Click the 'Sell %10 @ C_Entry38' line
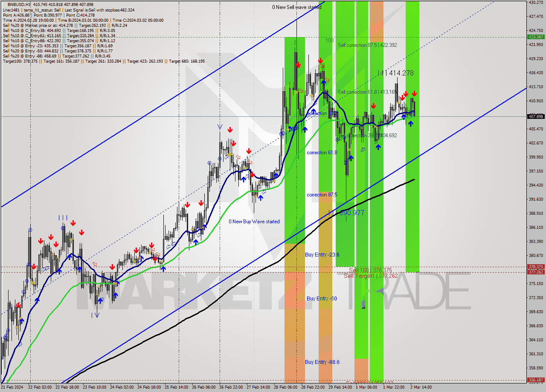This screenshot has width=546, height=392. click(x=59, y=30)
